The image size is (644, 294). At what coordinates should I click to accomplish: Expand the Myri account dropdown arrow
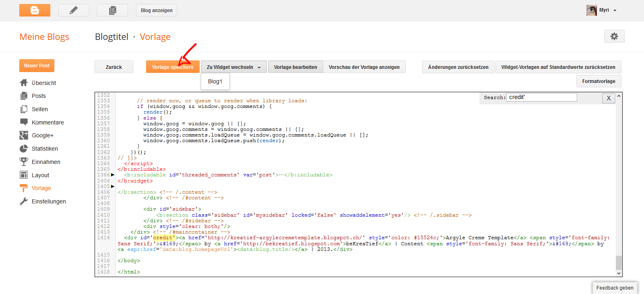(x=615, y=10)
